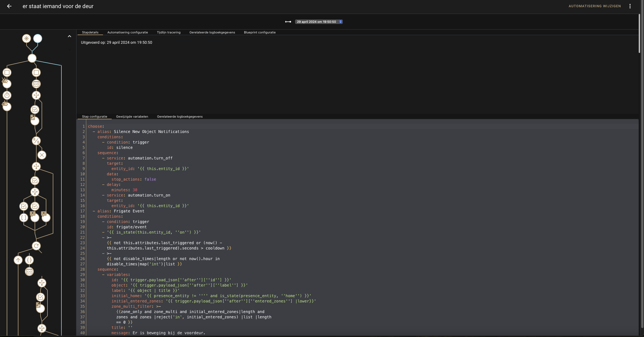Select the X stop node
The height and width of the screenshot is (337, 644).
tap(42, 155)
